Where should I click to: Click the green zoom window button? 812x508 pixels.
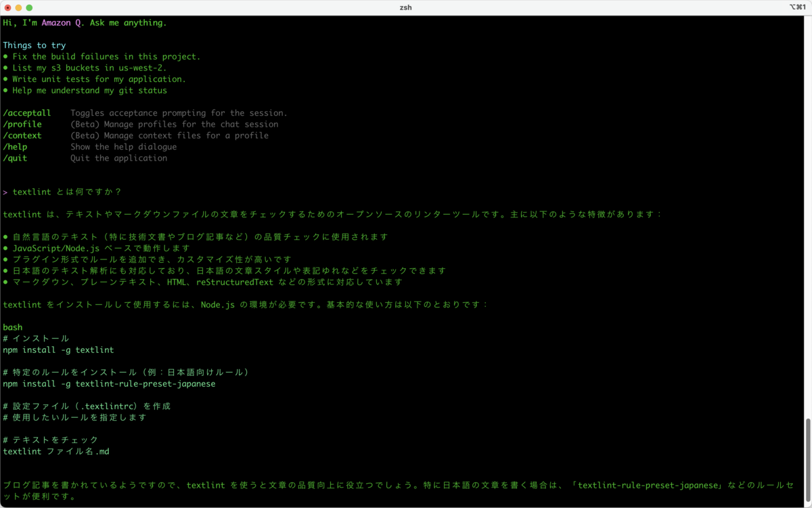click(29, 7)
